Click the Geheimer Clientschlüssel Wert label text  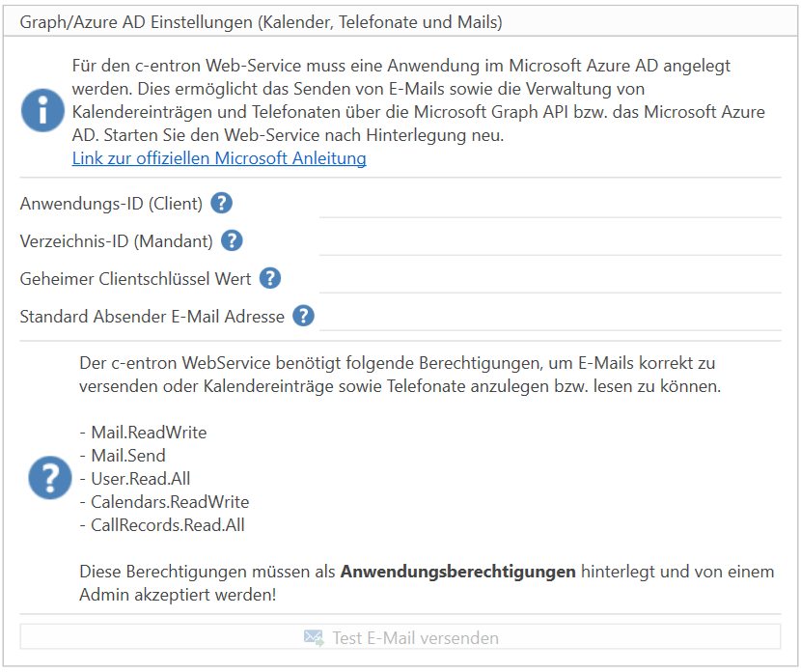[136, 279]
